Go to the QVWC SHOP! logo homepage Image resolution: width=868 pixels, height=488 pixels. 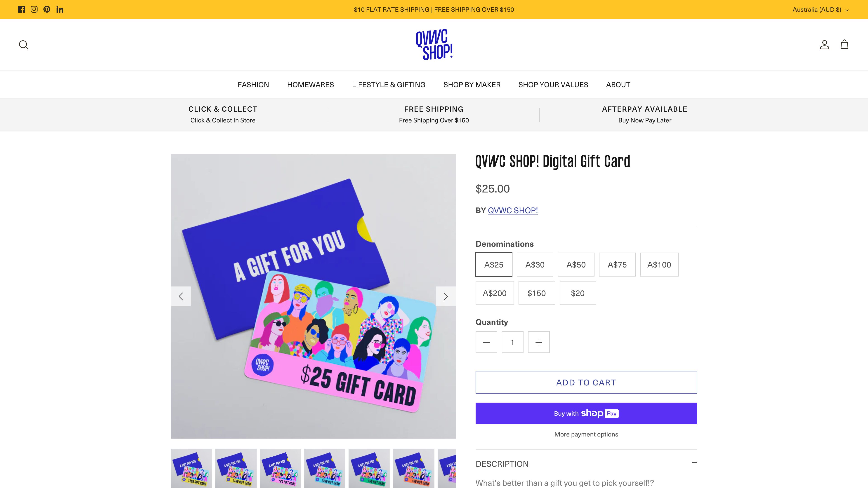pos(434,45)
